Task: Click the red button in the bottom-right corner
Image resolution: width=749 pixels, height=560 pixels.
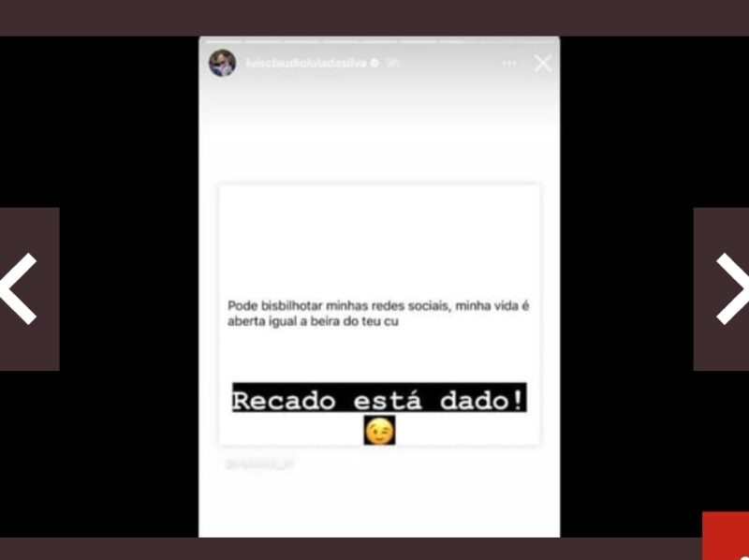Action: coord(726,536)
